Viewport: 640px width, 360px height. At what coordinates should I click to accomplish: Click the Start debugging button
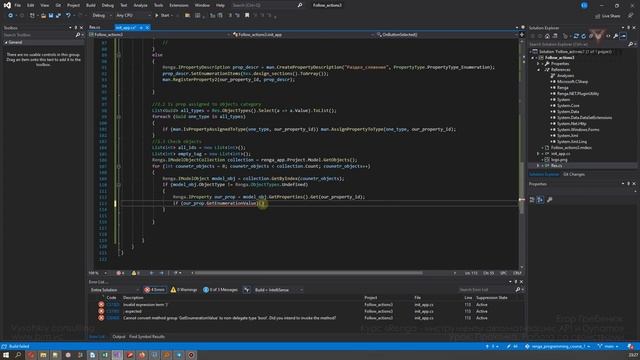[162, 16]
